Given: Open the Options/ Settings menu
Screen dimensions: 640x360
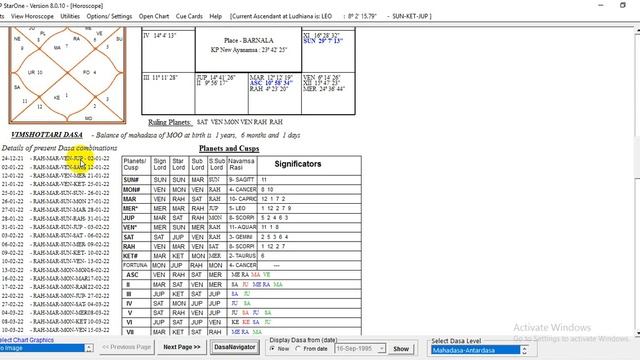Looking at the screenshot, I should click(109, 16).
